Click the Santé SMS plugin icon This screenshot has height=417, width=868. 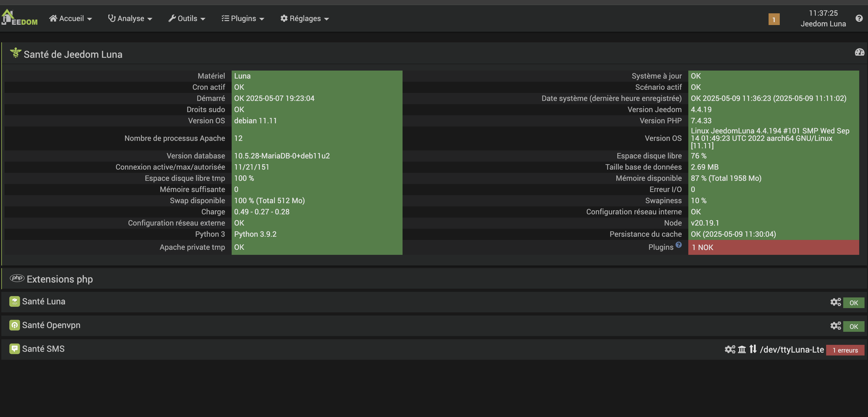point(14,348)
